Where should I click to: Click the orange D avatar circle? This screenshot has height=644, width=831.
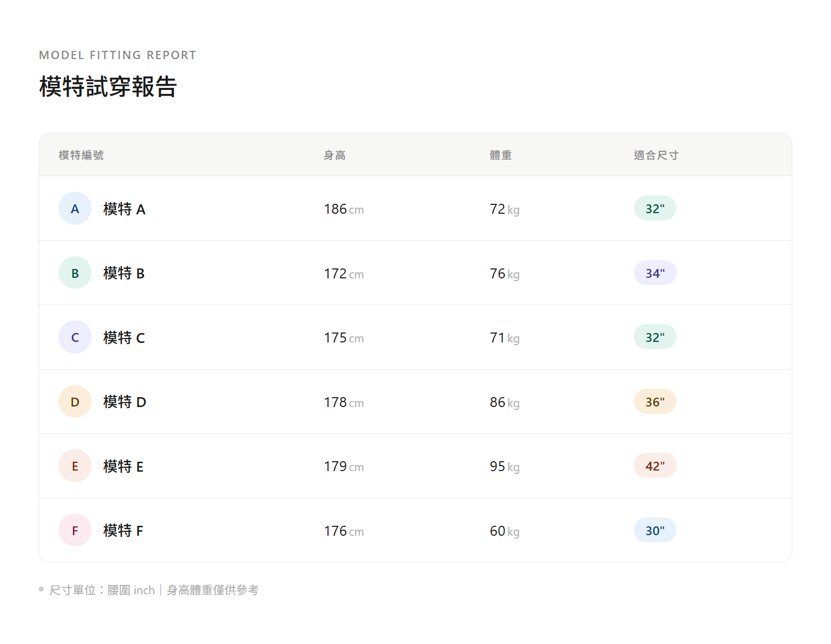(75, 402)
